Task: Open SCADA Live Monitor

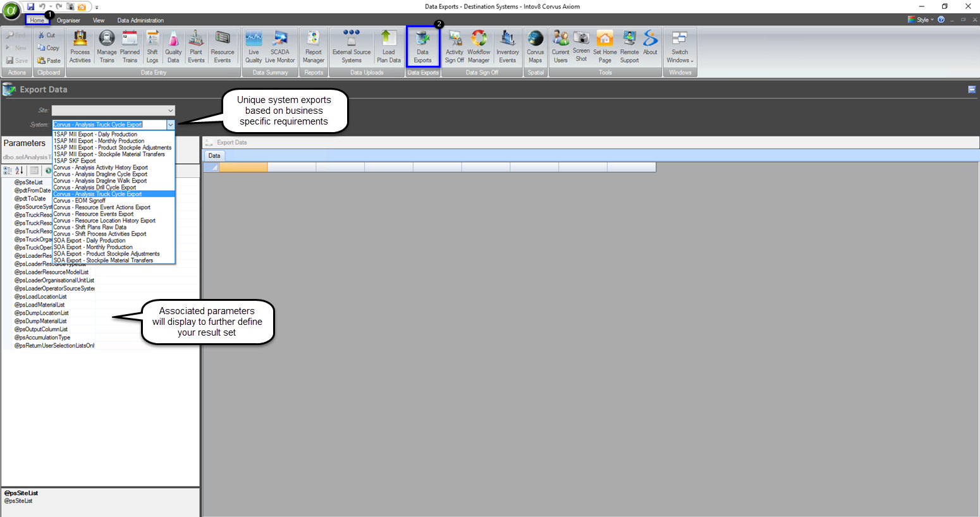Action: coord(280,47)
